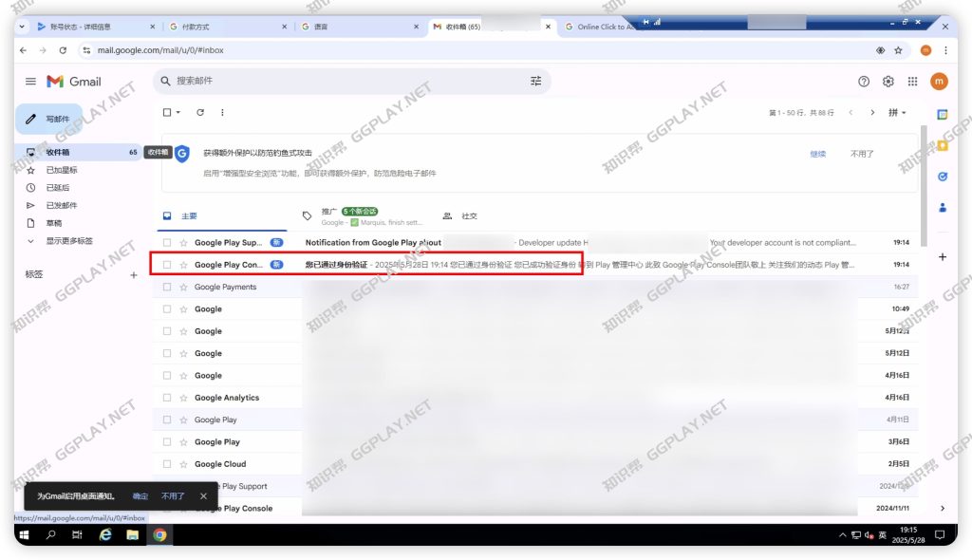This screenshot has width=972, height=560.
Task: Switch to the first browser tab with play icon
Action: (96, 27)
